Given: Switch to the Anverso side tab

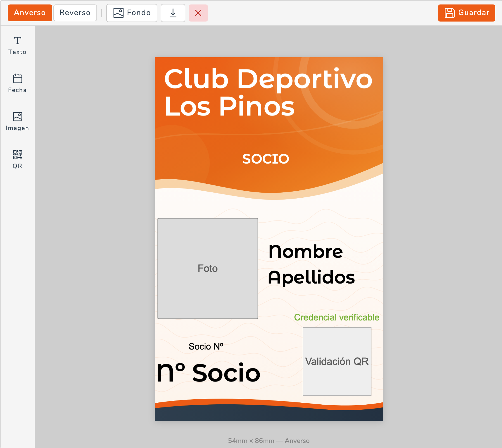Looking at the screenshot, I should click(30, 13).
